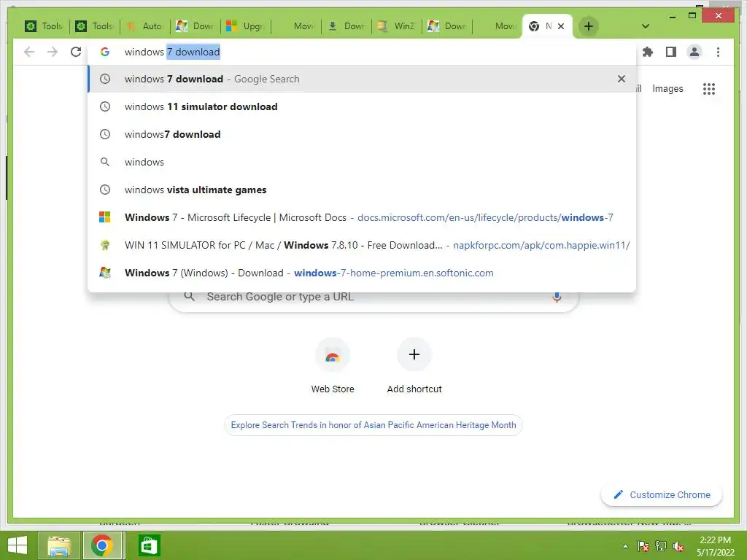Open the Extensions puzzle icon
This screenshot has width=747, height=560.
tap(648, 52)
